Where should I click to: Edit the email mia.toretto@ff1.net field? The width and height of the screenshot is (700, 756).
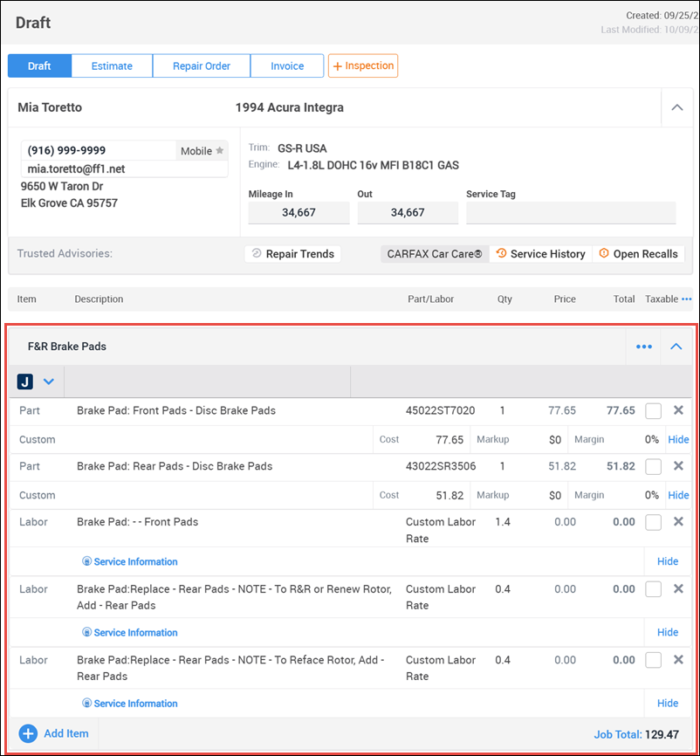pyautogui.click(x=125, y=168)
